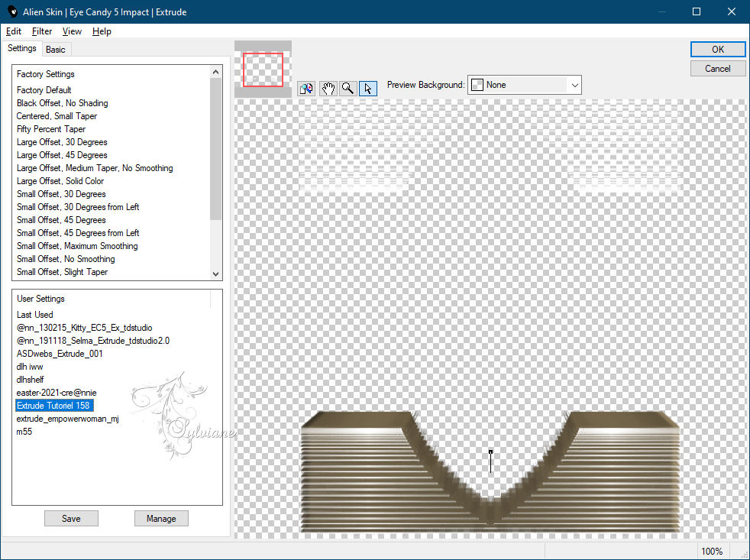Screen dimensions: 750x560
Task: Select Small Offset, Maximum Smoothing preset
Action: click(77, 245)
